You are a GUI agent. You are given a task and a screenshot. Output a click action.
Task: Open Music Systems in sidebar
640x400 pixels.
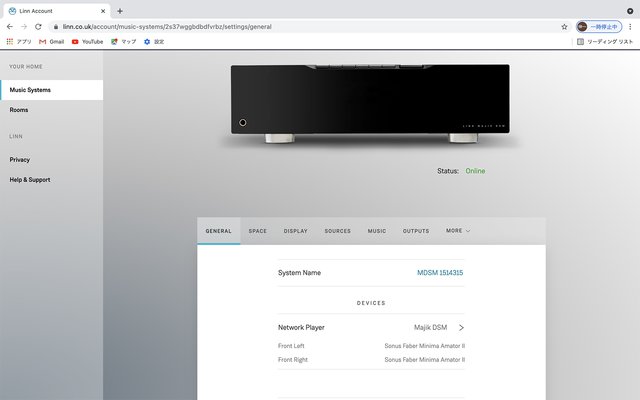pos(51,90)
